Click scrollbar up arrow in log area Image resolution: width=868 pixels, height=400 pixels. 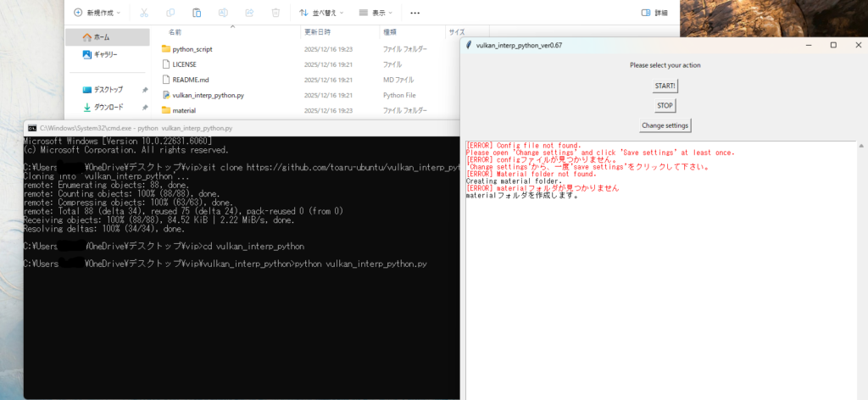click(x=863, y=145)
